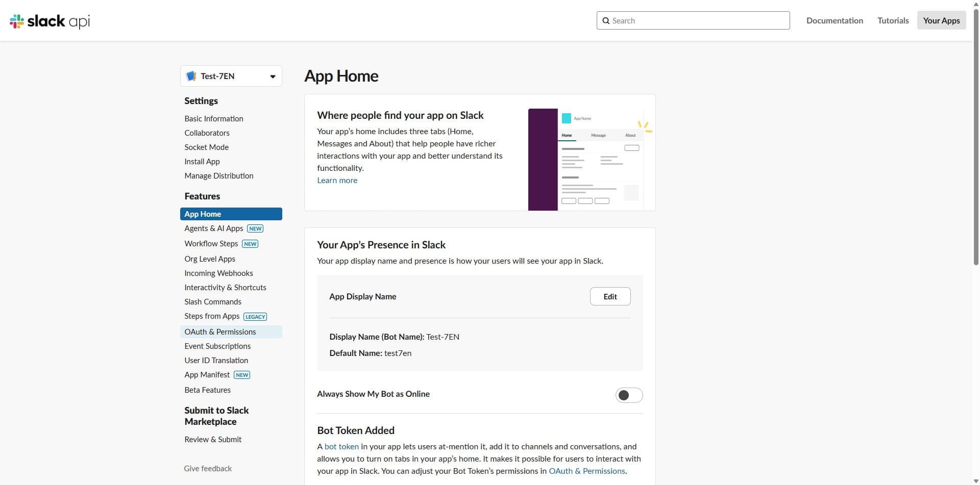Viewport: 980px width, 485px height.
Task: Click the LEGACY badge beside Steps from Apps
Action: 255,317
